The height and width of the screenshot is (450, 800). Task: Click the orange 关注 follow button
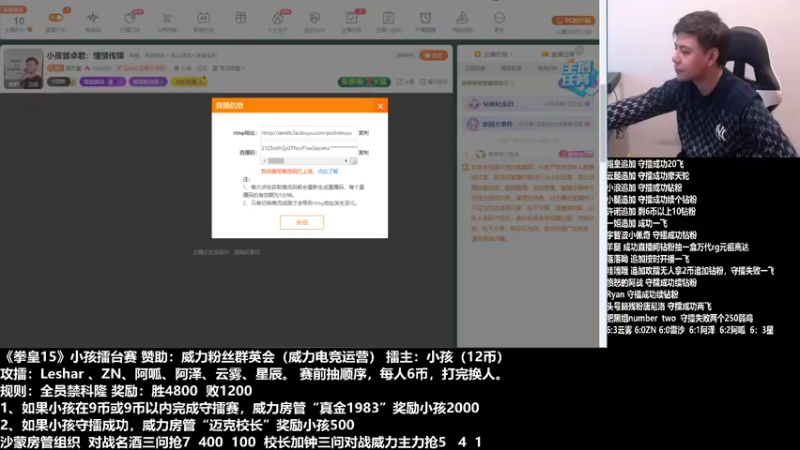point(433,55)
